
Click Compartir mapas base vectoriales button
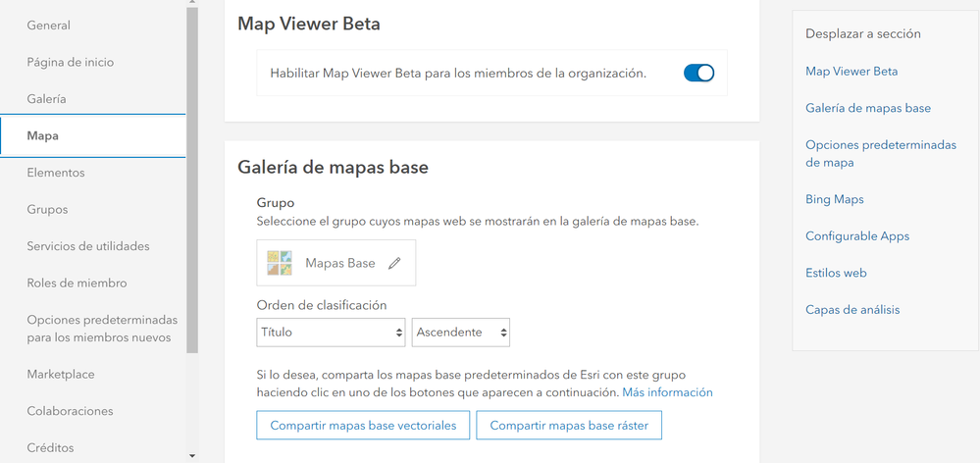(x=363, y=426)
